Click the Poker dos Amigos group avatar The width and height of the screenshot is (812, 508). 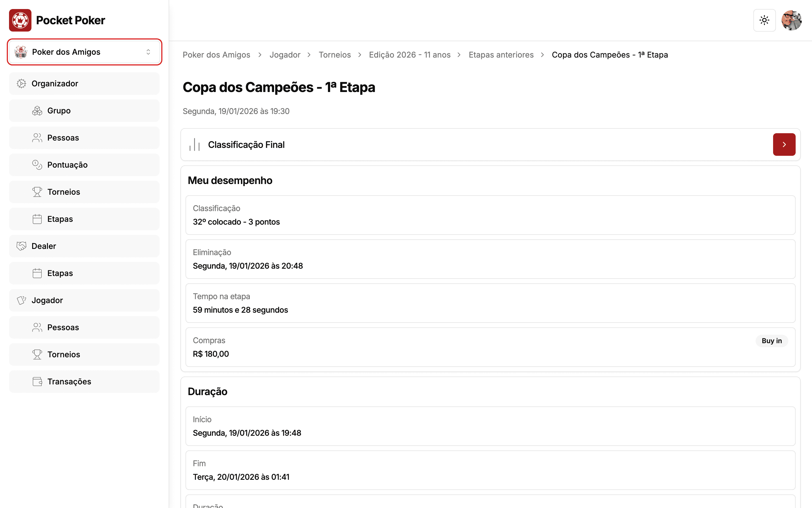point(21,52)
